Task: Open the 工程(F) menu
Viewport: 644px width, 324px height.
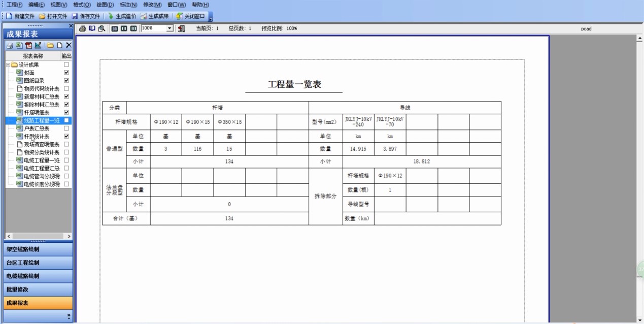Action: [15, 5]
